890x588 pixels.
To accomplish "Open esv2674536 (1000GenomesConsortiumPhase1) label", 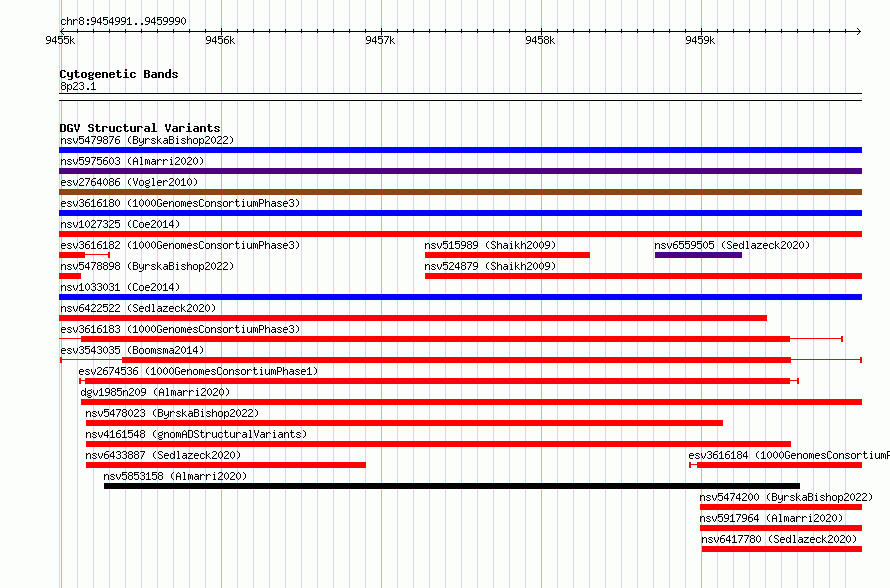I will pyautogui.click(x=198, y=371).
